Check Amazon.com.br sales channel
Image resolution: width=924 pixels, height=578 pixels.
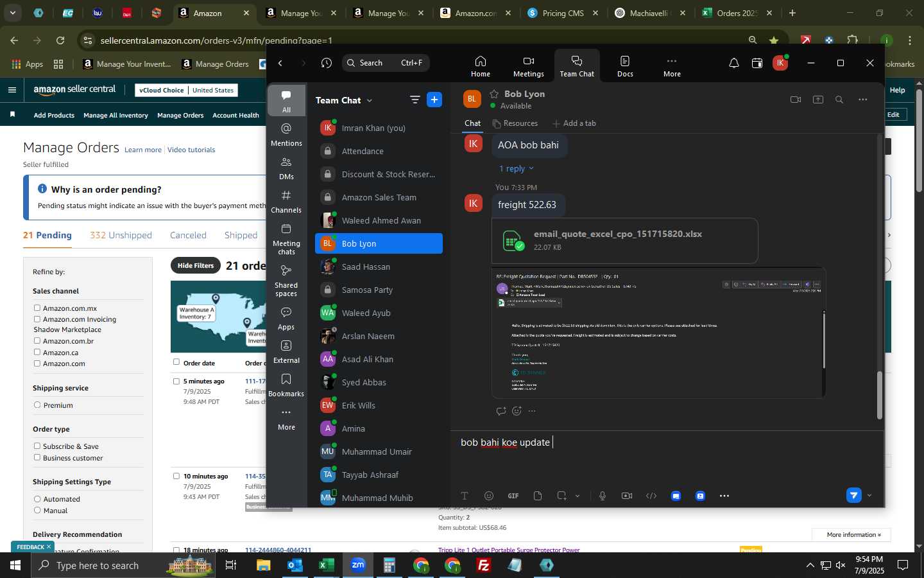(x=37, y=341)
